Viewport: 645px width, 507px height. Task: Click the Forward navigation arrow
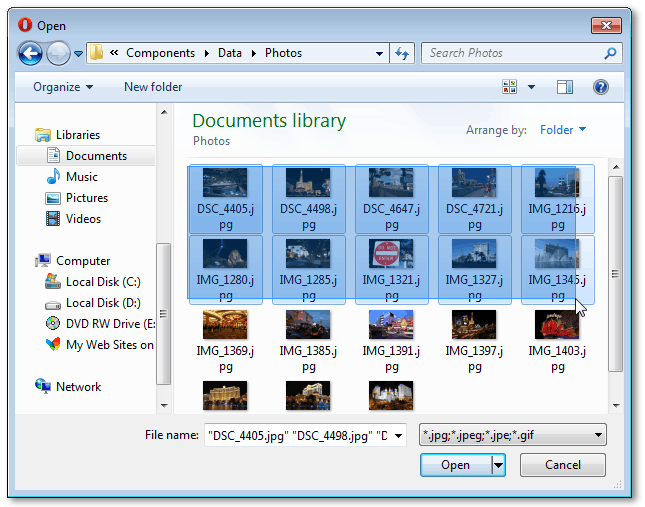[58, 53]
